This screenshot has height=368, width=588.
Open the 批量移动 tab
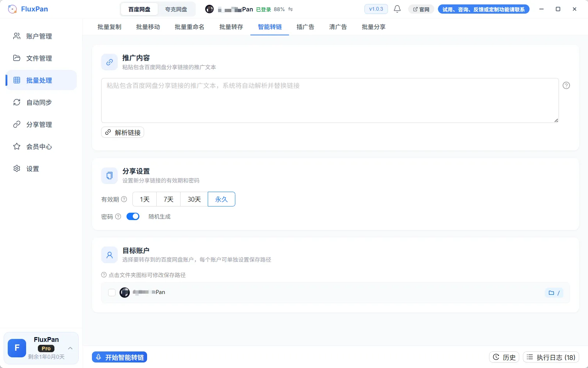click(148, 27)
